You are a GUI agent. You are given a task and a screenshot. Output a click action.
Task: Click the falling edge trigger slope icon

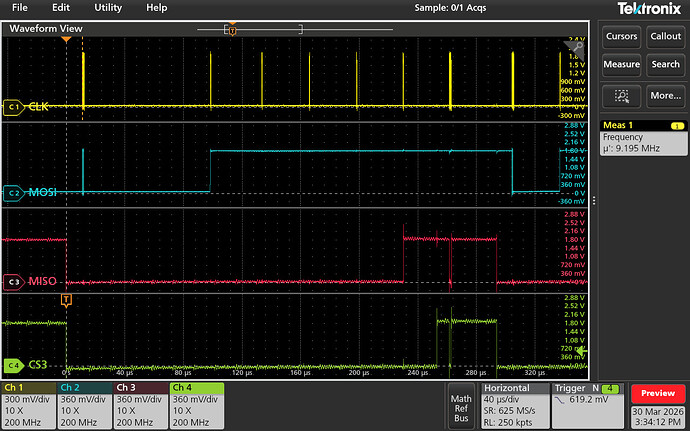pyautogui.click(x=559, y=400)
